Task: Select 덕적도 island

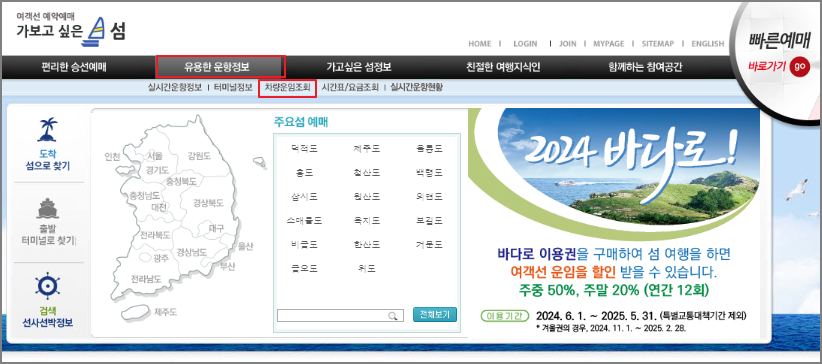Action: tap(305, 149)
